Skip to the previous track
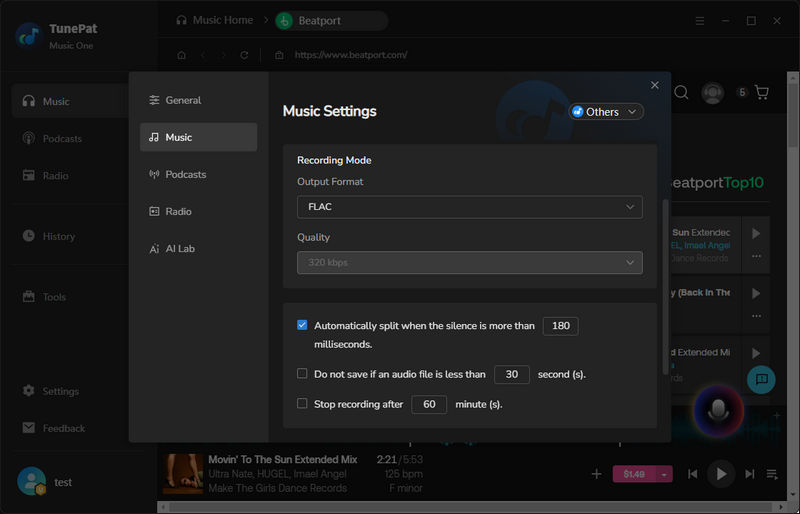This screenshot has height=514, width=800. pos(692,474)
